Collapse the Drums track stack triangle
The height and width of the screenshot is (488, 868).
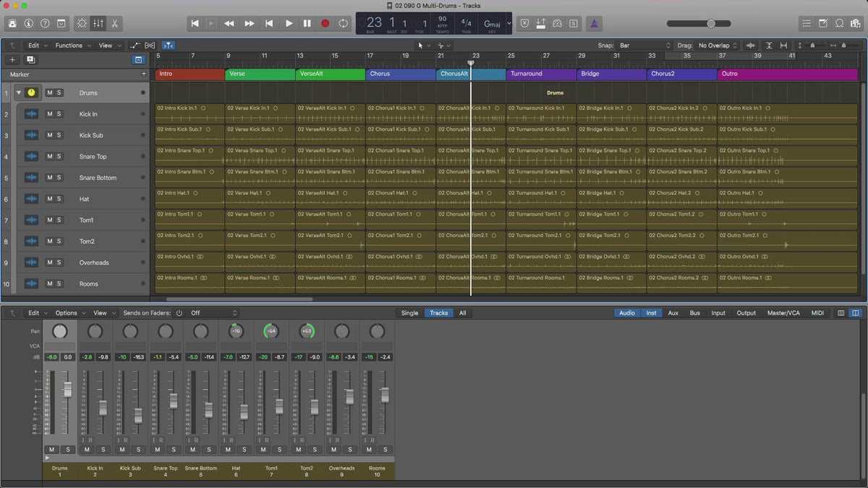tap(19, 93)
